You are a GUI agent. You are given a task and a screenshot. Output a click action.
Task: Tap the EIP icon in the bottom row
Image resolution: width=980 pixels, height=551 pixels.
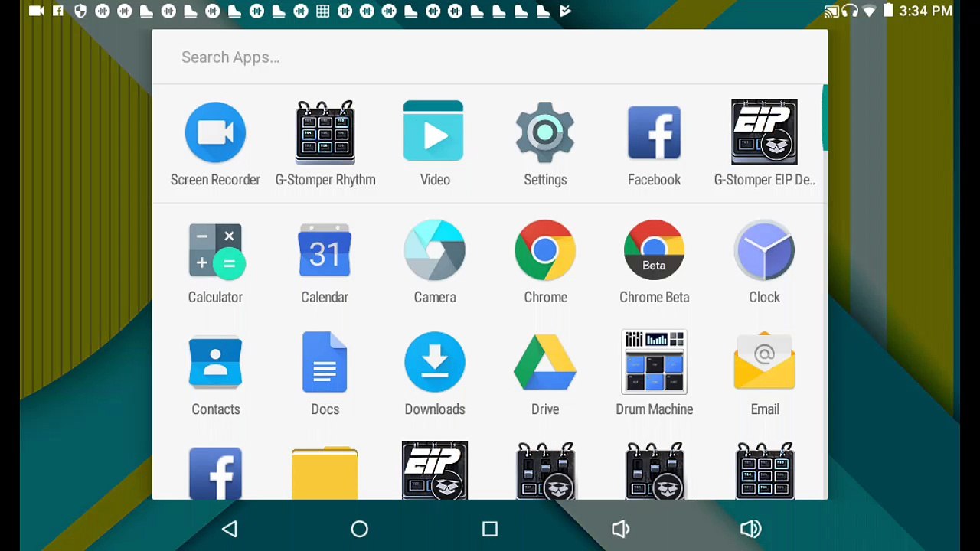point(435,471)
